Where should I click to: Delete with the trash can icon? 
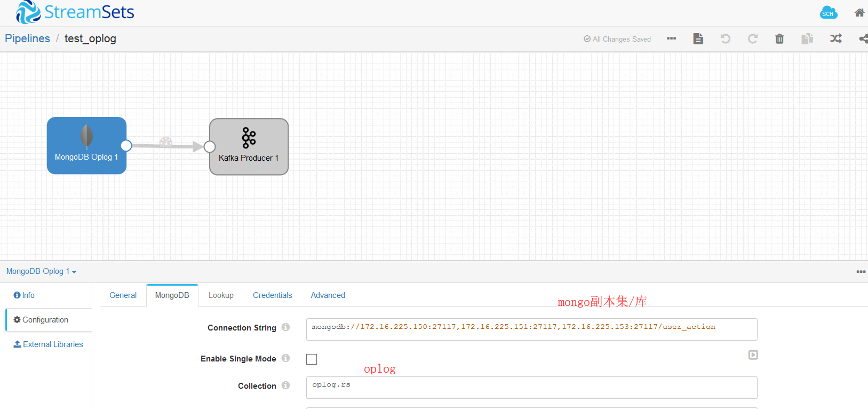pyautogui.click(x=779, y=38)
